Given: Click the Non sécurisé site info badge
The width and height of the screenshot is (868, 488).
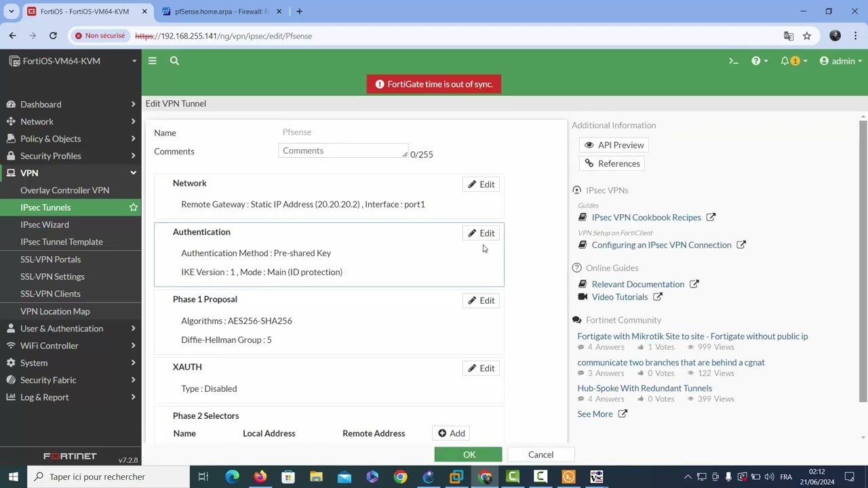Looking at the screenshot, I should point(100,36).
